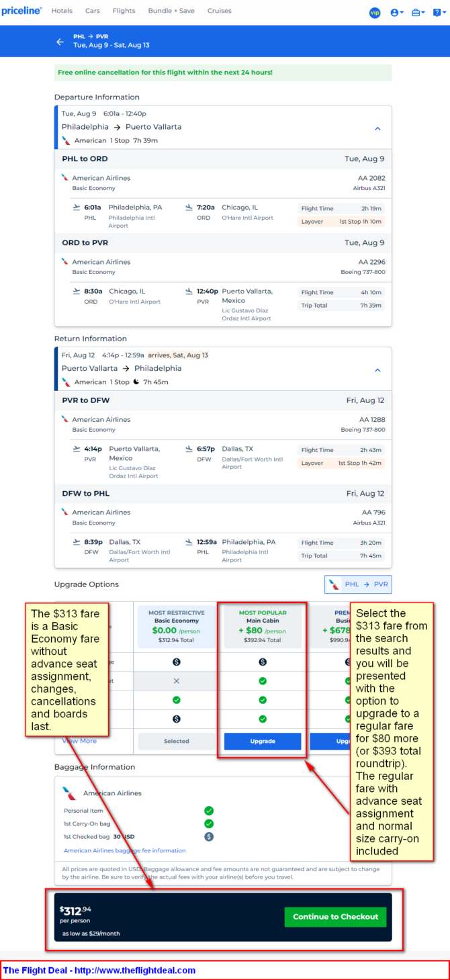Collapse the departure flight details chevron
450x980 pixels.
click(x=377, y=128)
